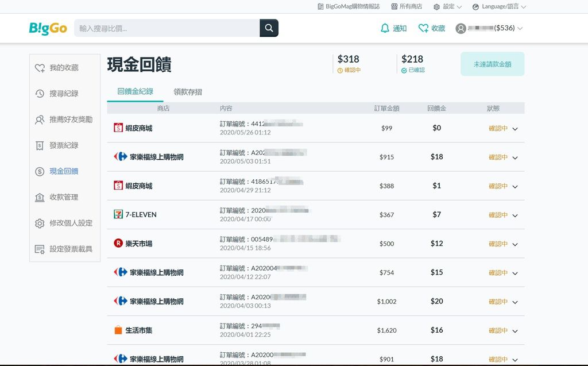588x366 pixels.
Task: Click the 回饋金 column header
Action: coord(436,109)
